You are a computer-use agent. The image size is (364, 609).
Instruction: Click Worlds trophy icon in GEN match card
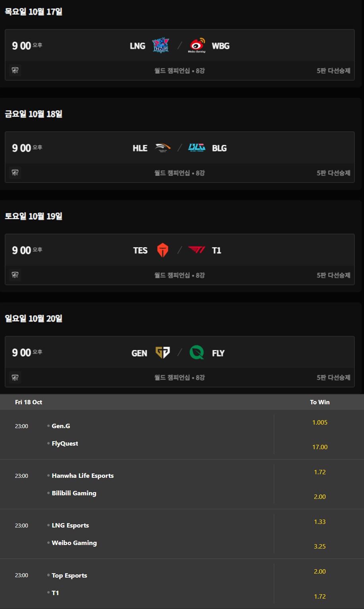coord(15,377)
